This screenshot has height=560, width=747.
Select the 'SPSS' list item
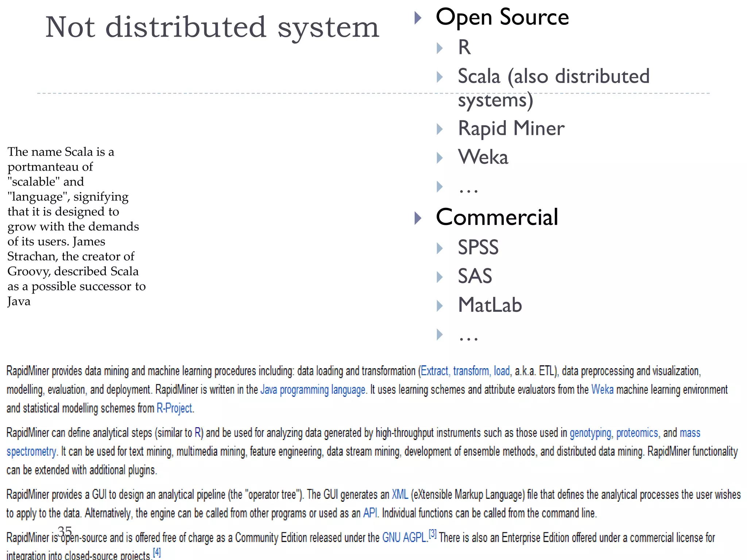point(478,248)
